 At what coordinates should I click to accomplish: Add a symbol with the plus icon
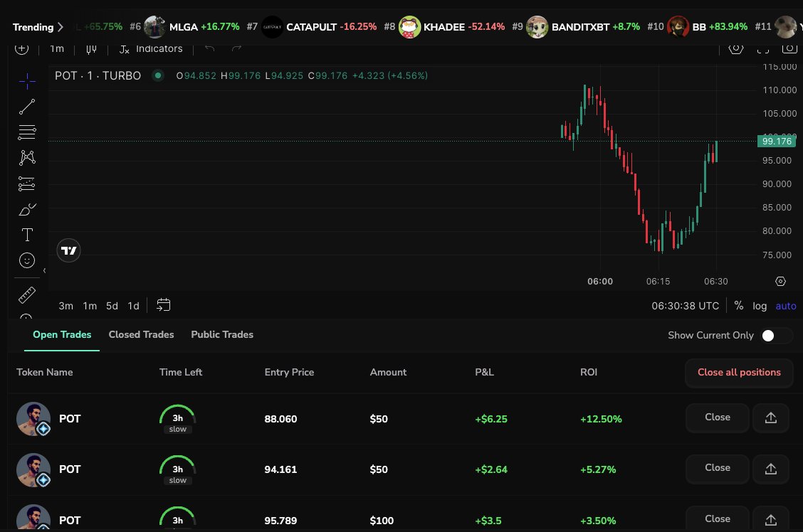tap(21, 48)
